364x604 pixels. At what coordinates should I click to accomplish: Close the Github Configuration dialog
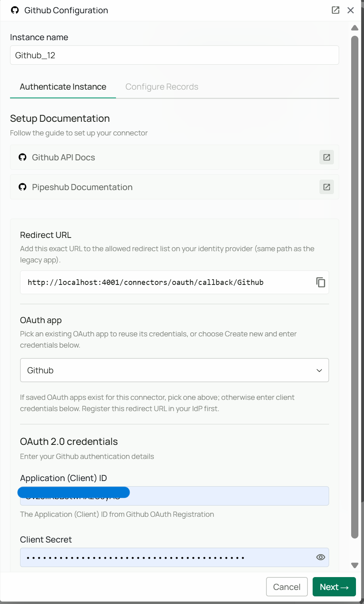pyautogui.click(x=351, y=10)
